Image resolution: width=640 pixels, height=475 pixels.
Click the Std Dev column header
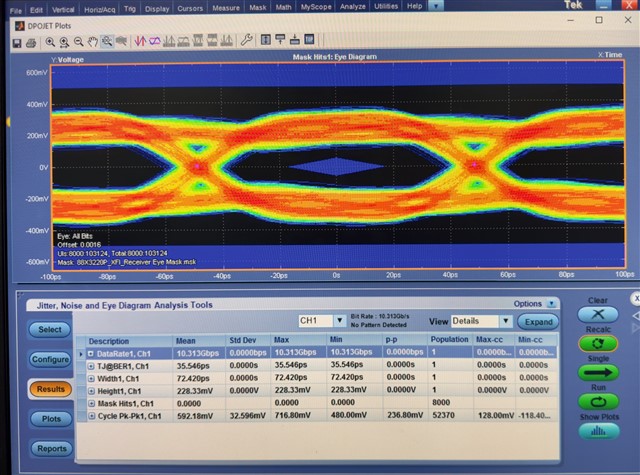pos(248,340)
